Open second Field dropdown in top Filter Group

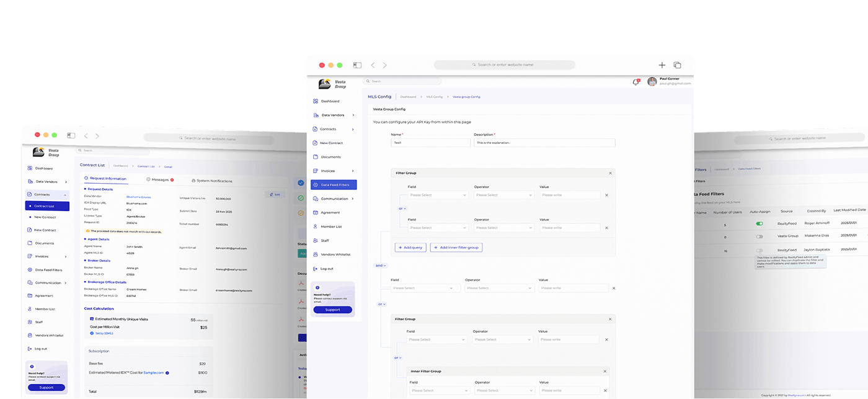437,228
